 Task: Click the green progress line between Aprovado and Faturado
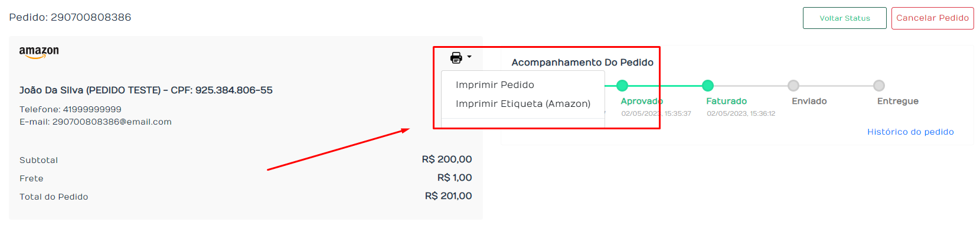point(665,86)
